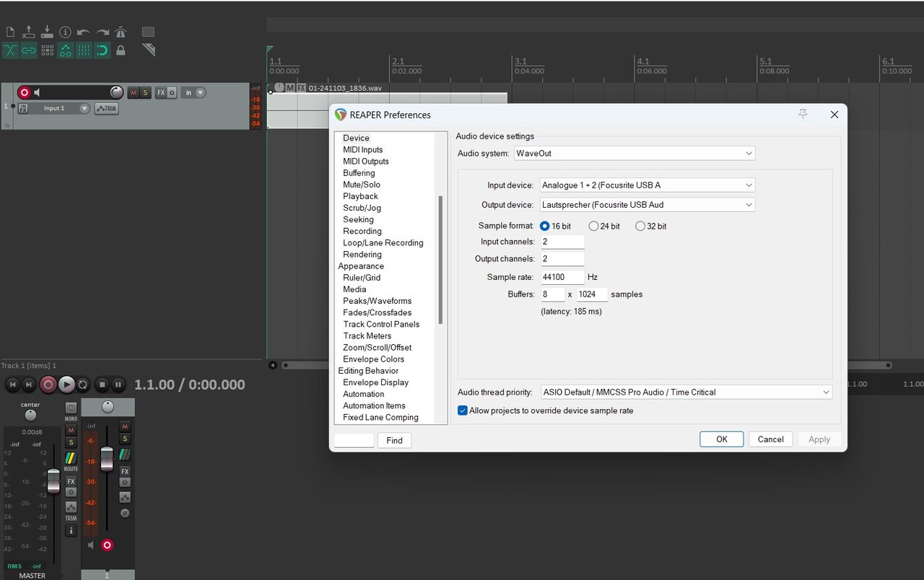Select Device in preferences list
Image resolution: width=924 pixels, height=580 pixels.
pyautogui.click(x=356, y=138)
